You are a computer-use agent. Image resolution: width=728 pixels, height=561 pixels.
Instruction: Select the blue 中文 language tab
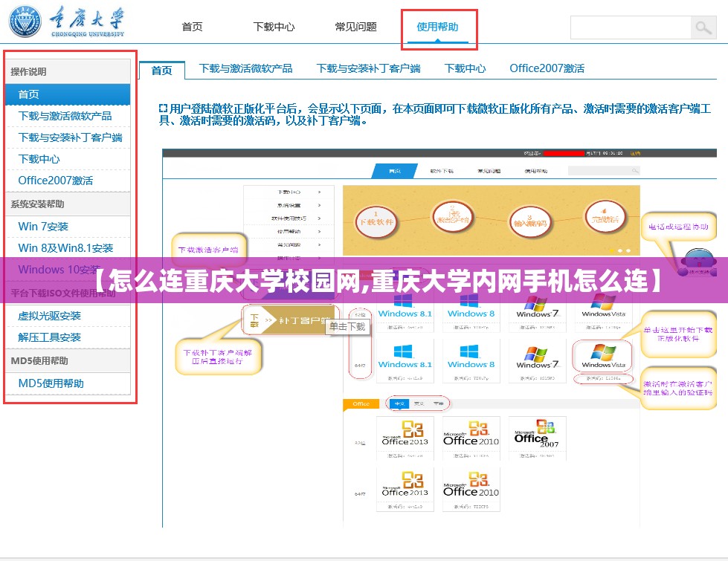tap(399, 403)
